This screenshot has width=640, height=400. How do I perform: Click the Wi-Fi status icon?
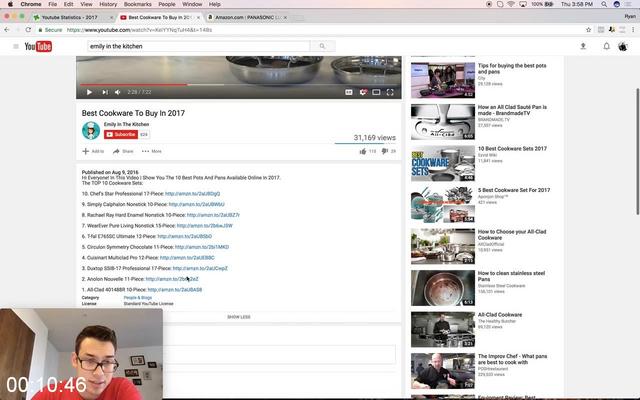point(511,4)
